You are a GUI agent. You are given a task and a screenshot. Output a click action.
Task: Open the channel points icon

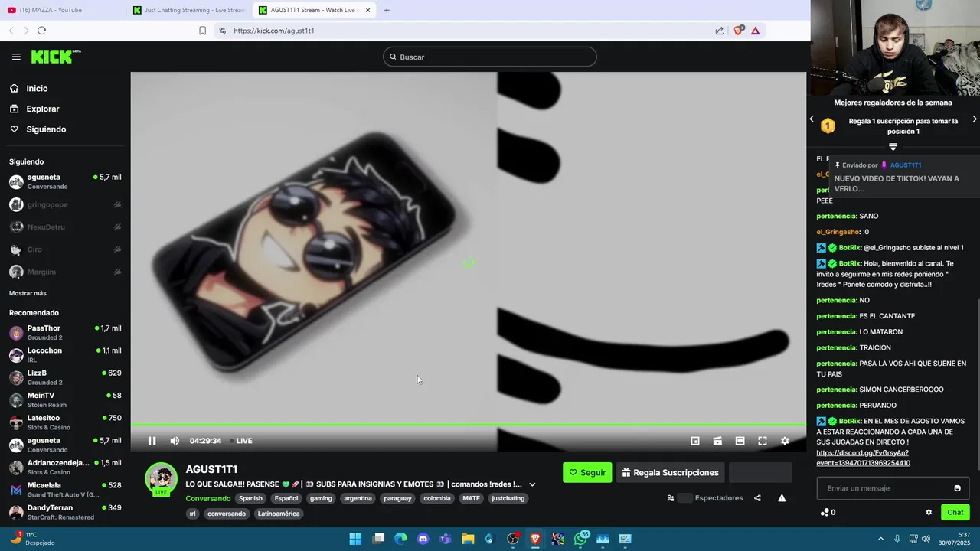pos(825,513)
